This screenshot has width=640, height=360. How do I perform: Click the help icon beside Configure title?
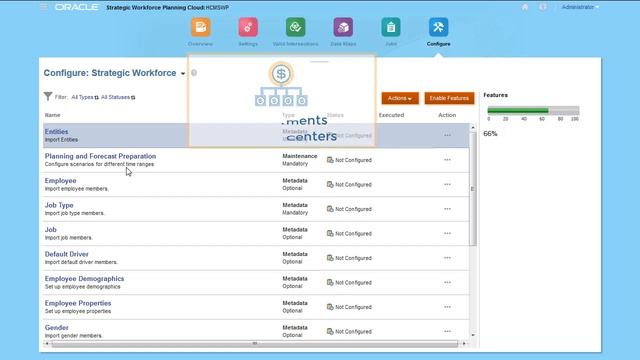pos(194,73)
